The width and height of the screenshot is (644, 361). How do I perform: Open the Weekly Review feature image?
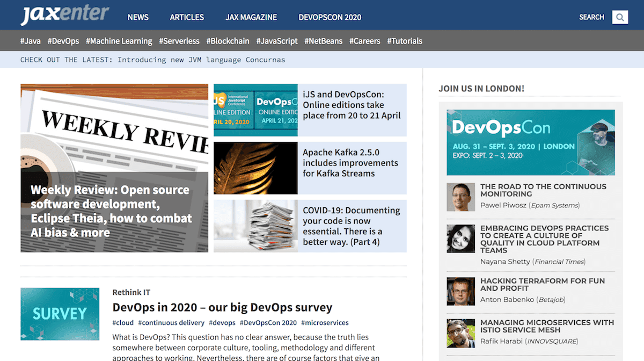(x=114, y=168)
